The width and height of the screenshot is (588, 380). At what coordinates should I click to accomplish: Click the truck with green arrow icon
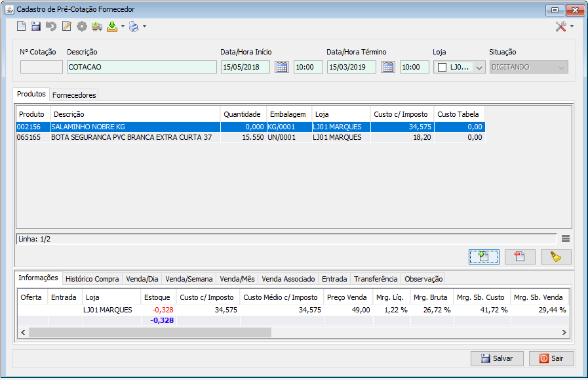click(97, 26)
